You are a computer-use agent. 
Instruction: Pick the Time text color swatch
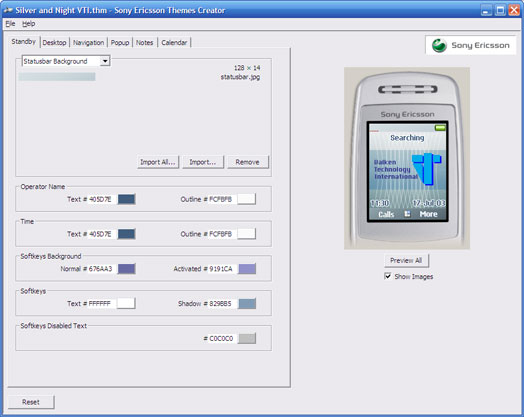[x=127, y=234]
